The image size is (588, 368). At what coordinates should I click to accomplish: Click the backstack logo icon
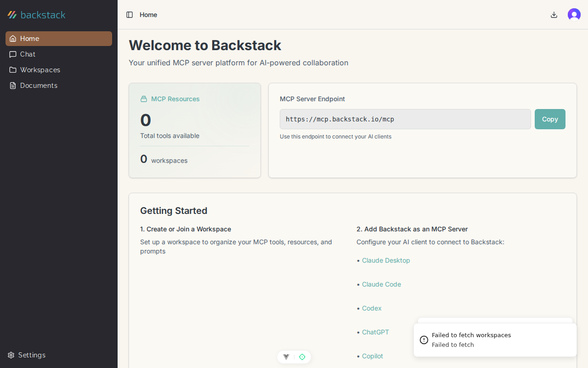coord(11,14)
